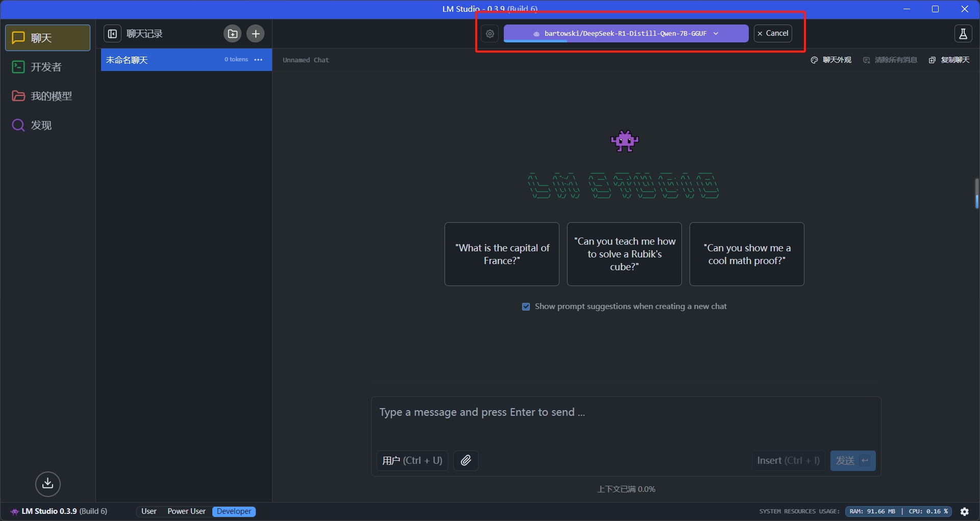This screenshot has width=980, height=521.
Task: Open app settings gear in status bar
Action: pyautogui.click(x=965, y=511)
